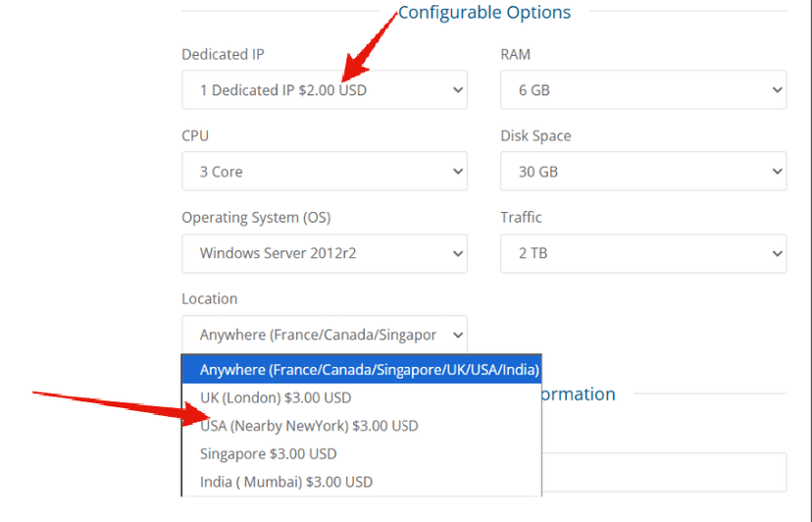Choose India (Mumbai) $3.00 USD option
The width and height of the screenshot is (812, 522).
pyautogui.click(x=286, y=482)
